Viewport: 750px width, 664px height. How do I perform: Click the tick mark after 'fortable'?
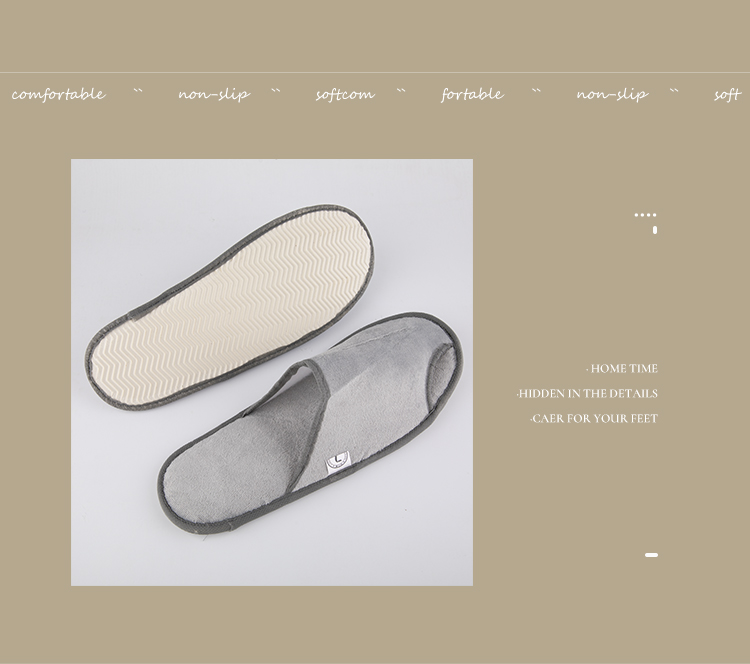coord(536,90)
